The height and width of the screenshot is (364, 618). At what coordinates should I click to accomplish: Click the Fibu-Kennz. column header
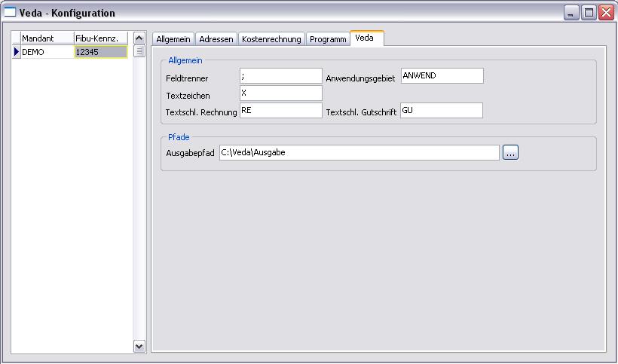pos(101,38)
